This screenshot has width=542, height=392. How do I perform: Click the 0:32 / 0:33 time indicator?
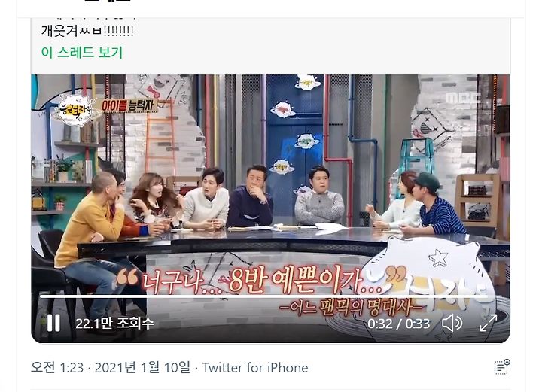398,324
